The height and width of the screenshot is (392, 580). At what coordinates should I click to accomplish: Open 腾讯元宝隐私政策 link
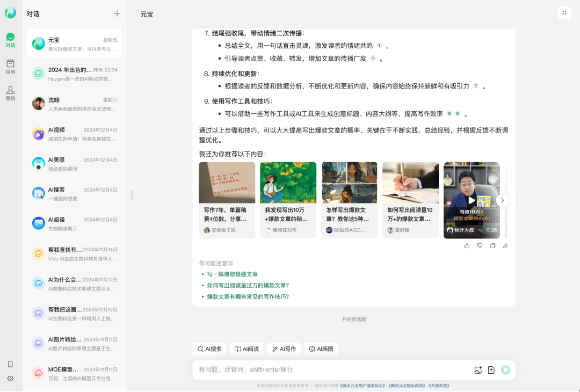tap(407, 386)
